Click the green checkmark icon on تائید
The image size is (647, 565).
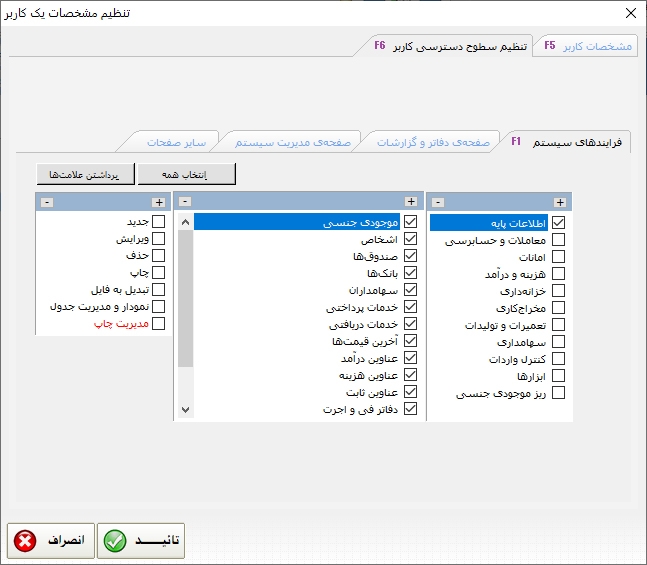[x=115, y=541]
